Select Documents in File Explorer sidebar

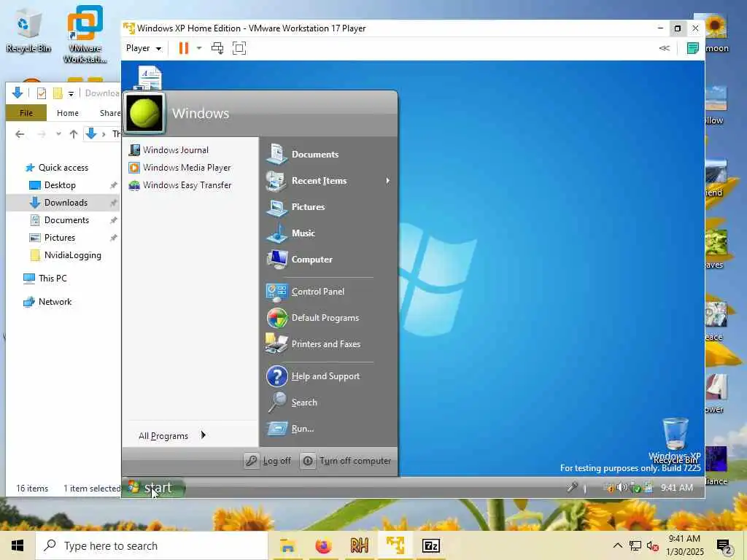coord(66,220)
